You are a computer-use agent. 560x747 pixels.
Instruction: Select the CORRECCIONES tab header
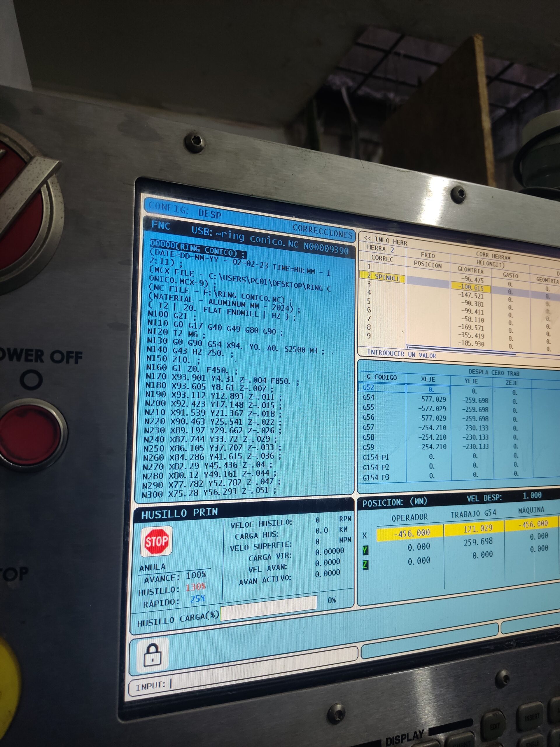322,231
